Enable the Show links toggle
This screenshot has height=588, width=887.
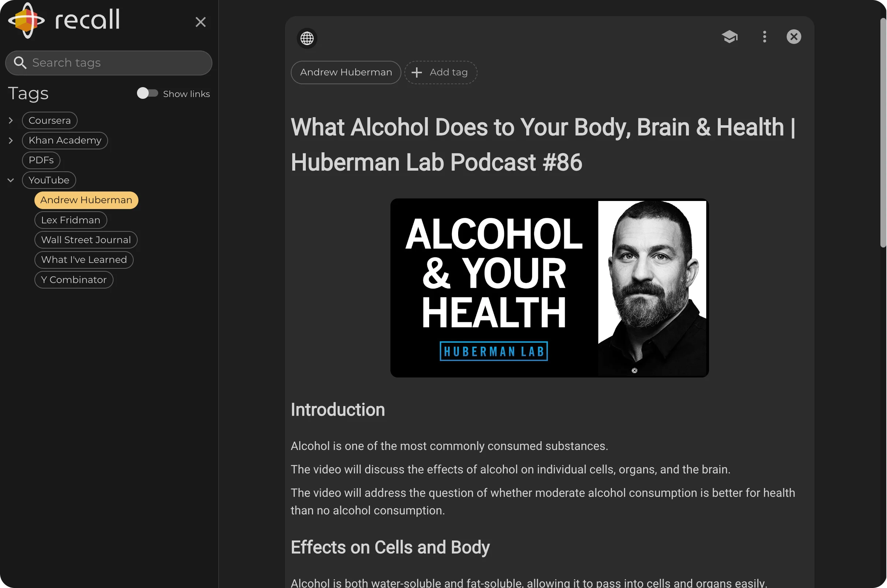pos(147,93)
